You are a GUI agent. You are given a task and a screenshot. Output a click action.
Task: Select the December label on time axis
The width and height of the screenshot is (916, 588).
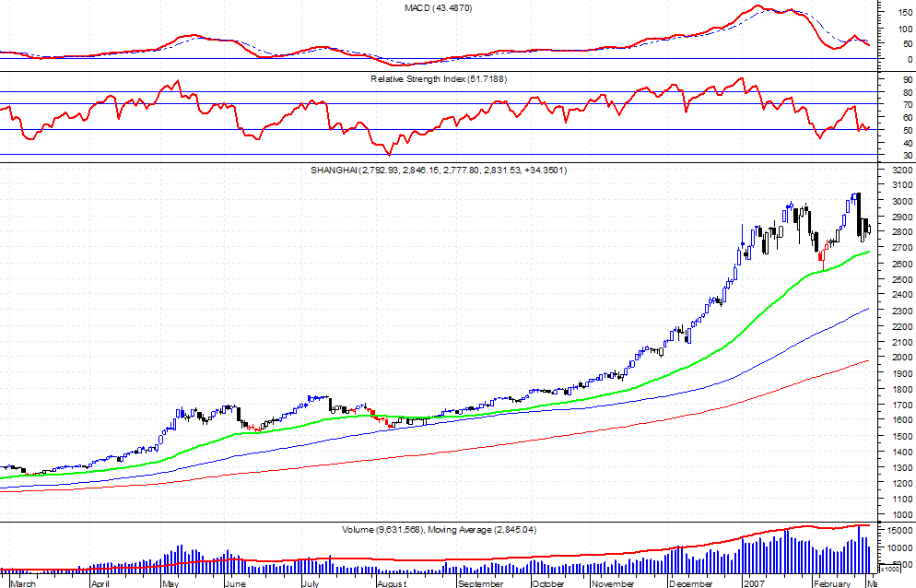pos(691,583)
